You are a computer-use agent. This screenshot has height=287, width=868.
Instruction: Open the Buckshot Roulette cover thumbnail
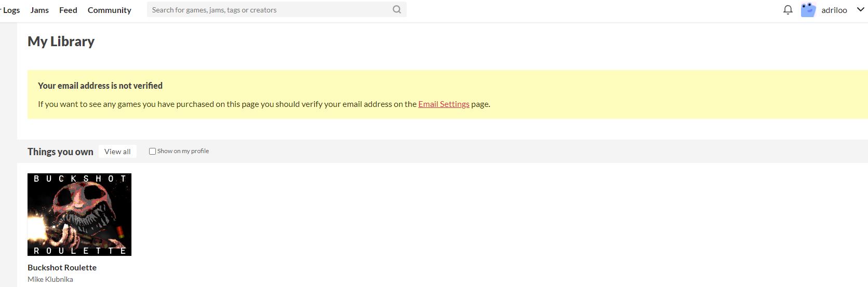(x=79, y=214)
